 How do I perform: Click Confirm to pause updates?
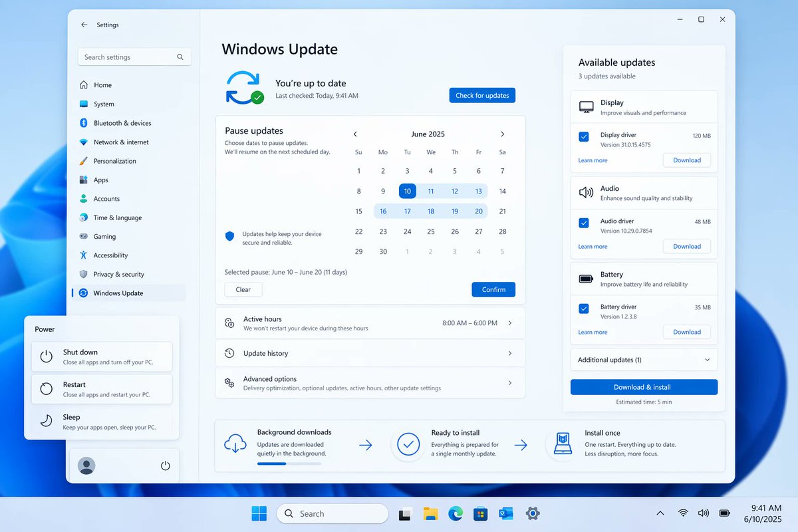point(493,289)
